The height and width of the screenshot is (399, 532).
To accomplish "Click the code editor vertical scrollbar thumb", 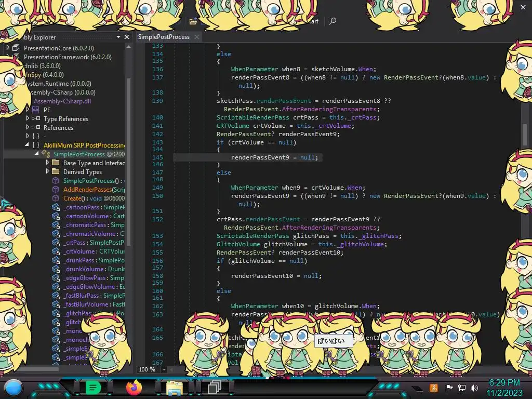I will point(525,135).
